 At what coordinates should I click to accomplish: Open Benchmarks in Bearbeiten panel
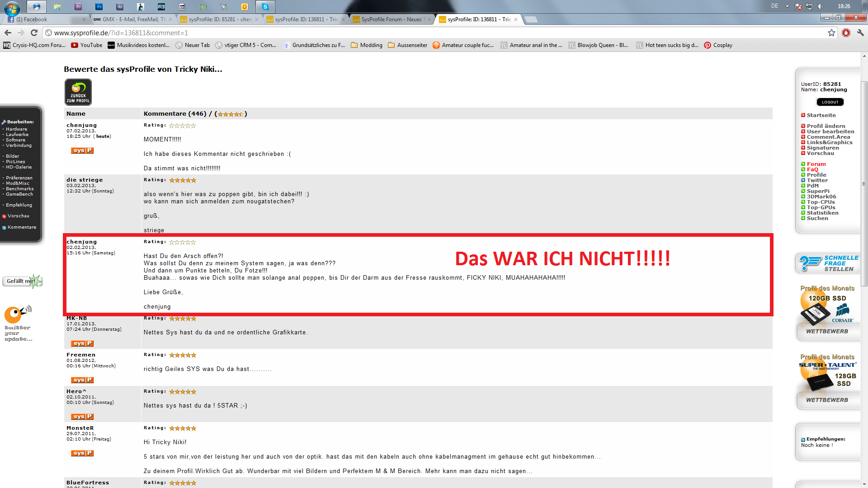[19, 189]
